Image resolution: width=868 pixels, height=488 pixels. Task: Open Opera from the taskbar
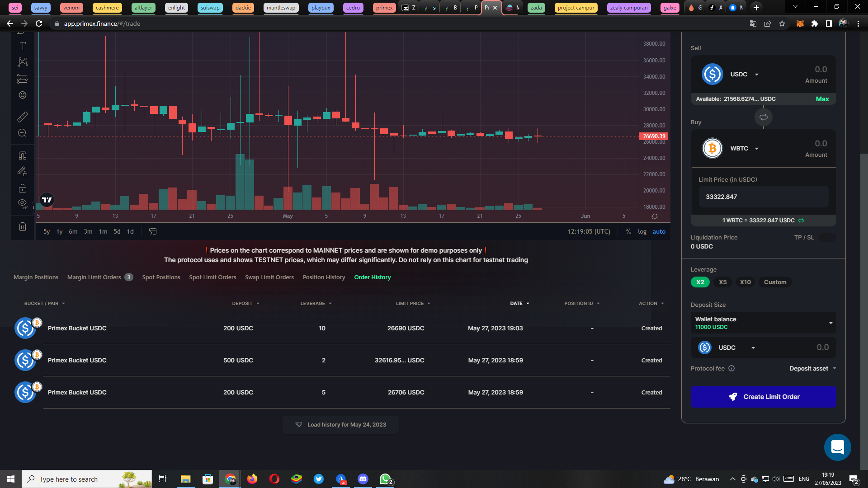tap(274, 479)
